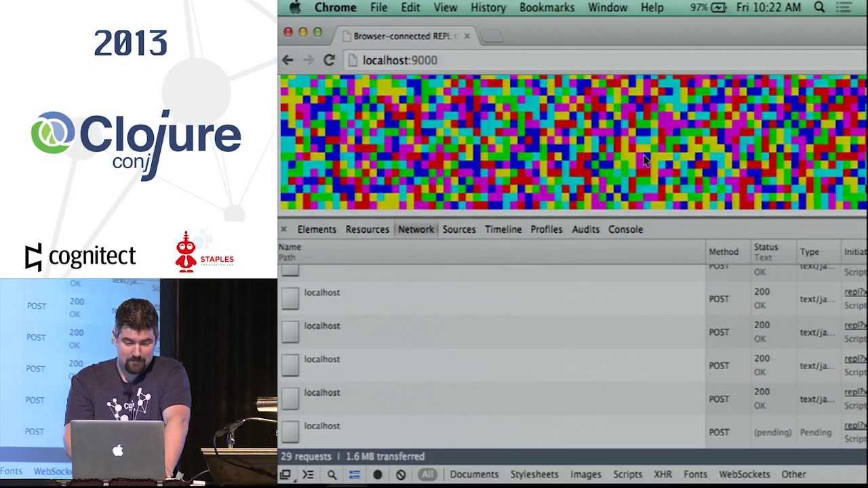Open the pending request's repl initiator link

(x=855, y=426)
